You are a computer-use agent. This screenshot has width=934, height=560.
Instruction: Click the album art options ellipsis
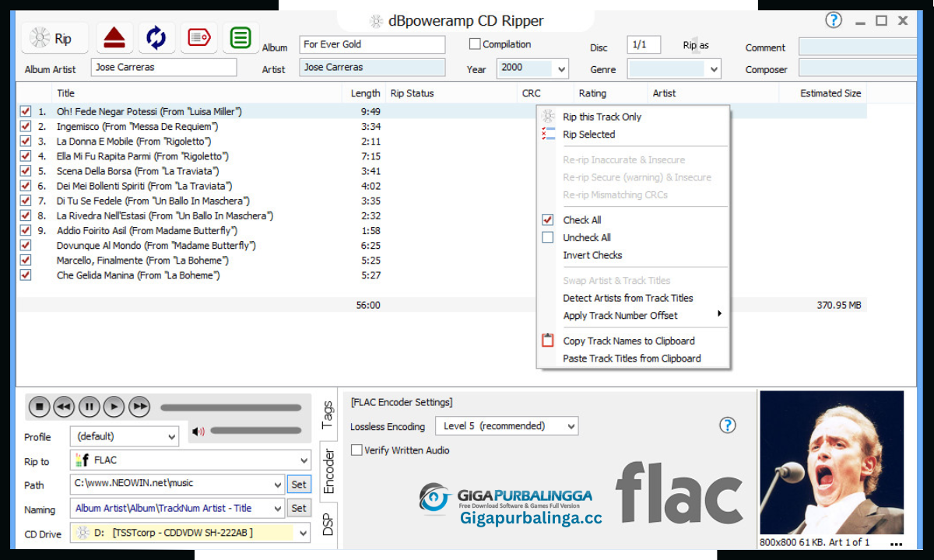[x=896, y=544]
